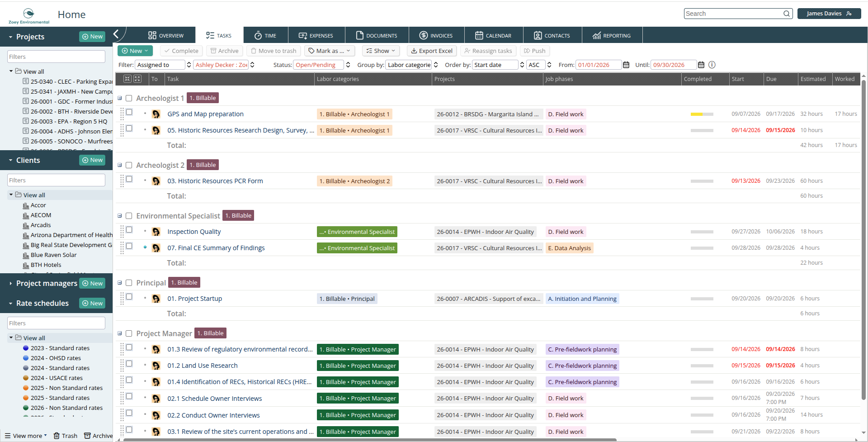Open the Order by Start date dropdown
This screenshot has width=868, height=442.
498,65
